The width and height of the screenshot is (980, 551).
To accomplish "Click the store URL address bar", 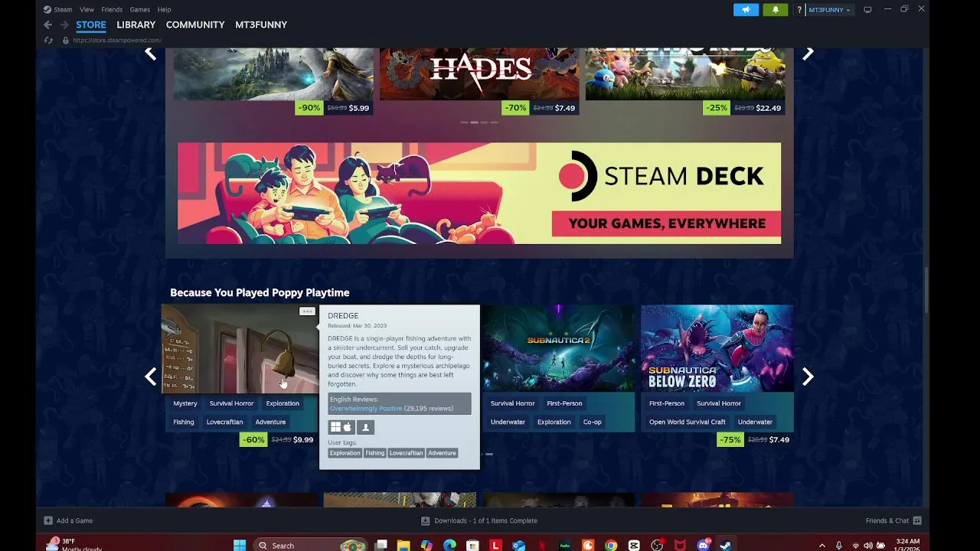I will pyautogui.click(x=117, y=40).
